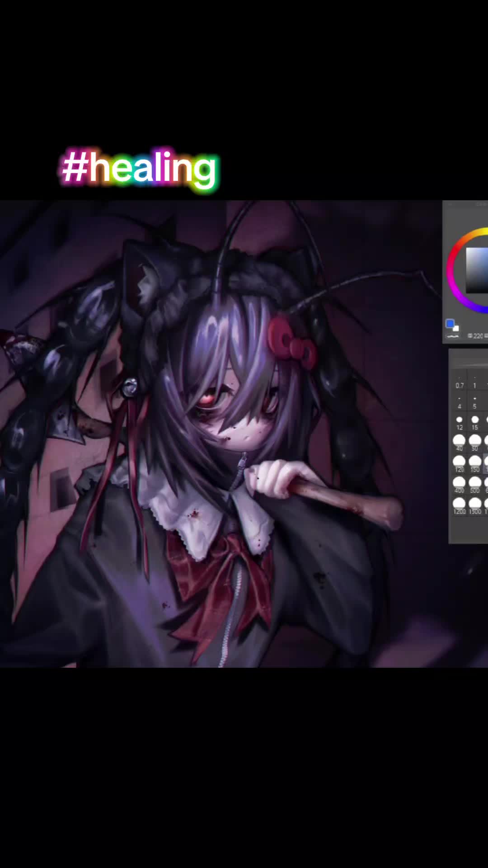Choose the 1200 brush size preset
The height and width of the screenshot is (868, 488).
point(460,506)
